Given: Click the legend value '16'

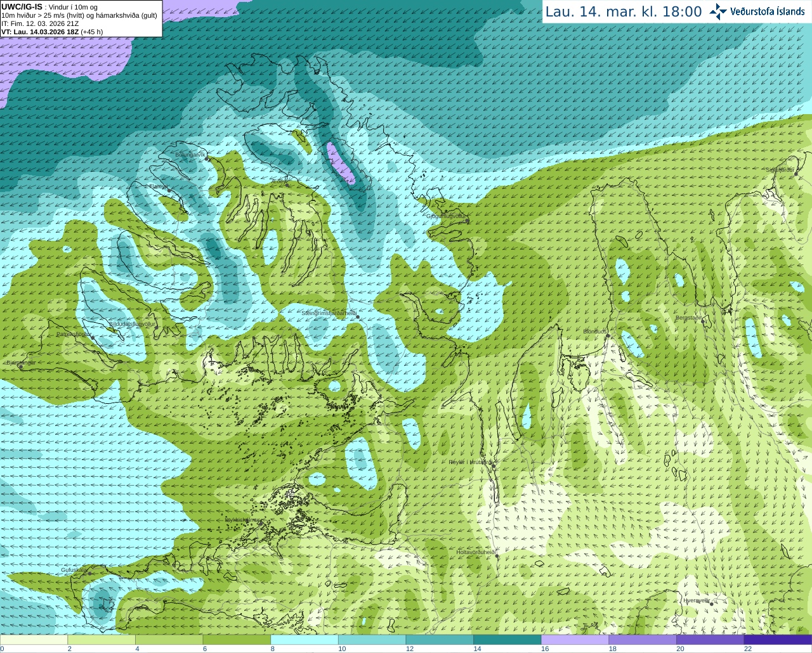Looking at the screenshot, I should coord(545,649).
